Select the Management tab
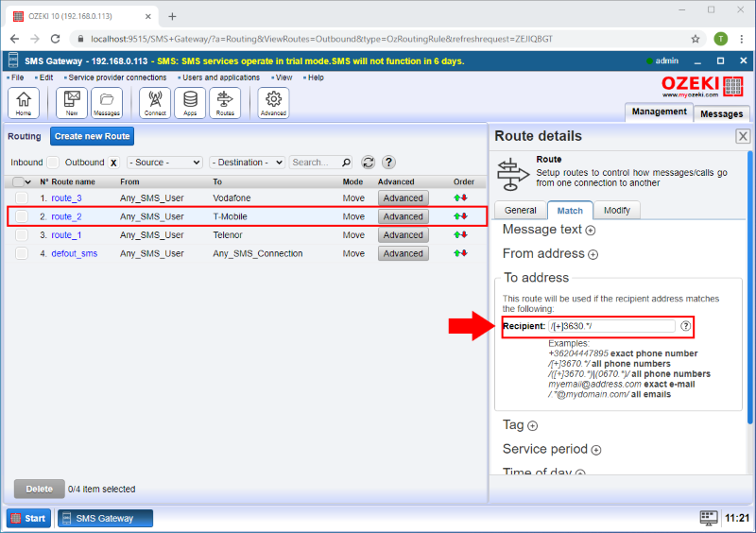This screenshot has height=533, width=756. 659,112
